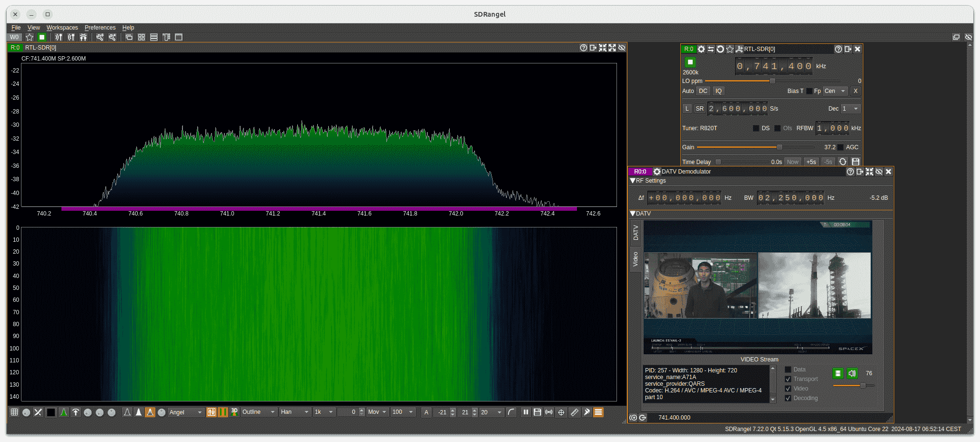This screenshot has width=980, height=442.
Task: Click the tile sub-windows layout icon
Action: 141,37
